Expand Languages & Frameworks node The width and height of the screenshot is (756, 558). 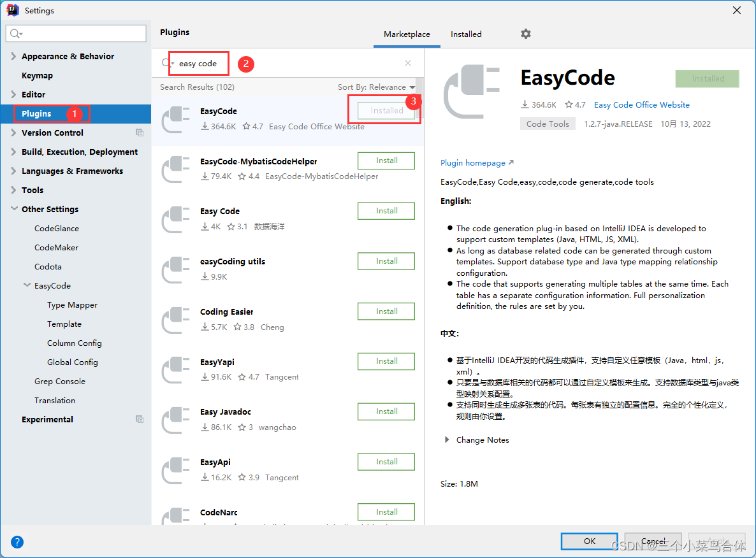(x=13, y=171)
